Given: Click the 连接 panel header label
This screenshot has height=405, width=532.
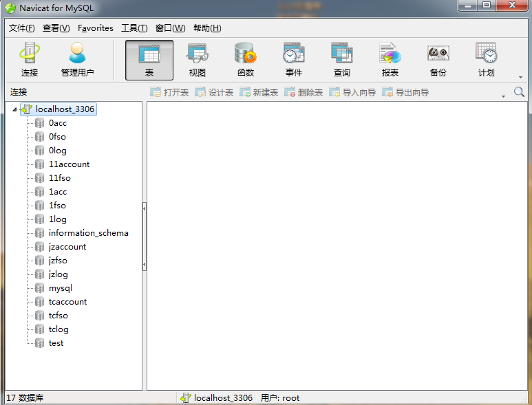Looking at the screenshot, I should click(19, 92).
